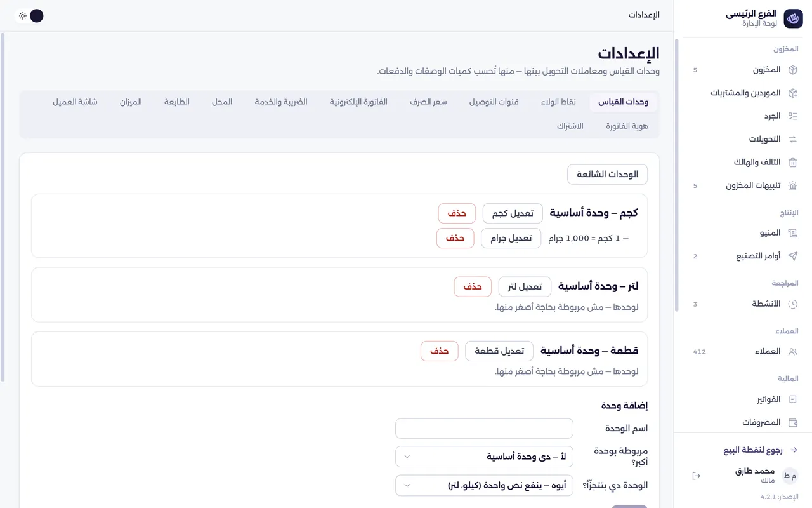Image resolution: width=812 pixels, height=508 pixels.
Task: Click the التحويلات swap arrows icon
Action: [x=792, y=139]
